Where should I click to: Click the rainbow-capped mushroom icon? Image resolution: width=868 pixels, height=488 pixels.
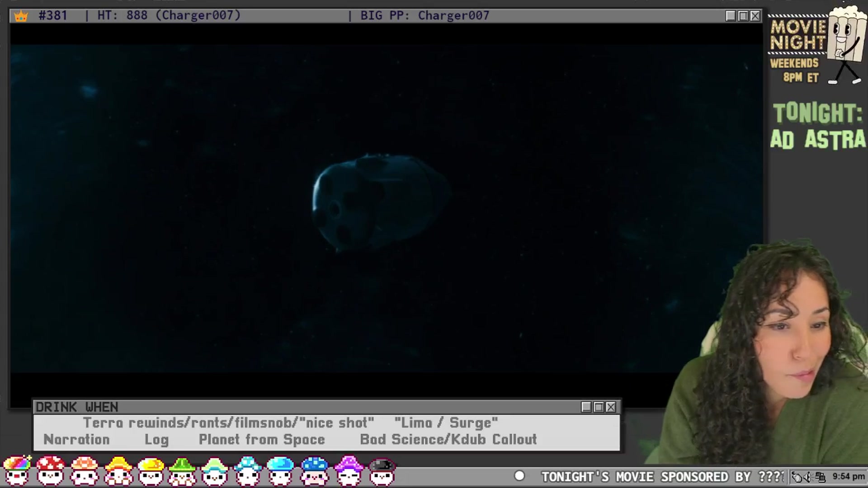point(17,471)
